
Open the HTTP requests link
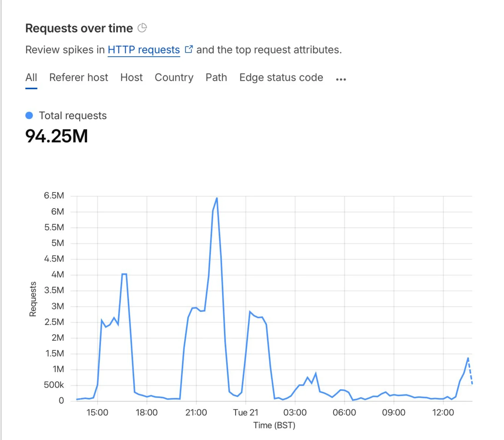144,50
